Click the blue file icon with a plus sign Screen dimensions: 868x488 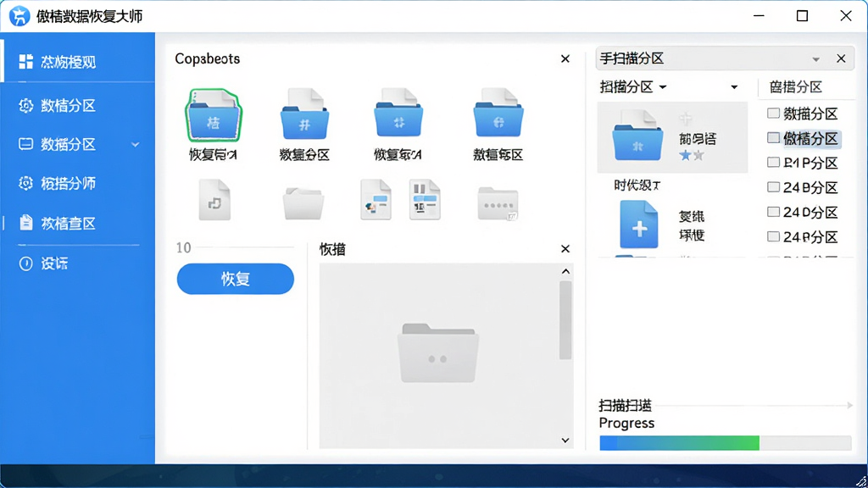(x=639, y=224)
